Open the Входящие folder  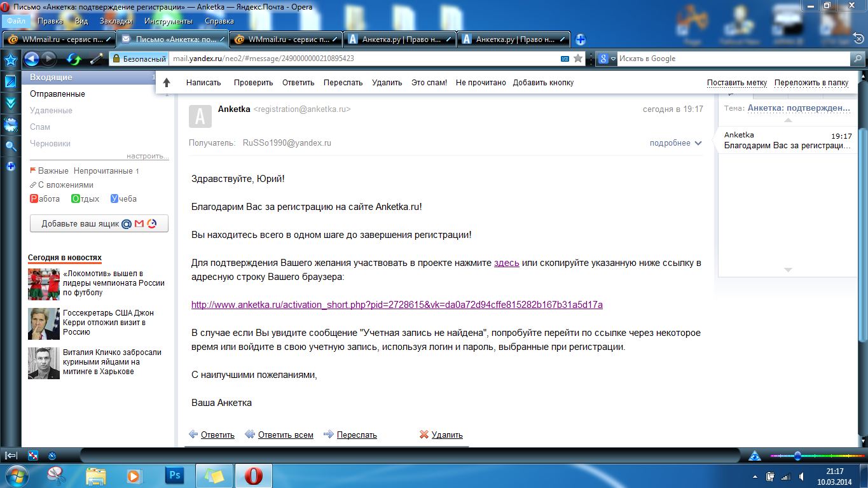(x=51, y=78)
